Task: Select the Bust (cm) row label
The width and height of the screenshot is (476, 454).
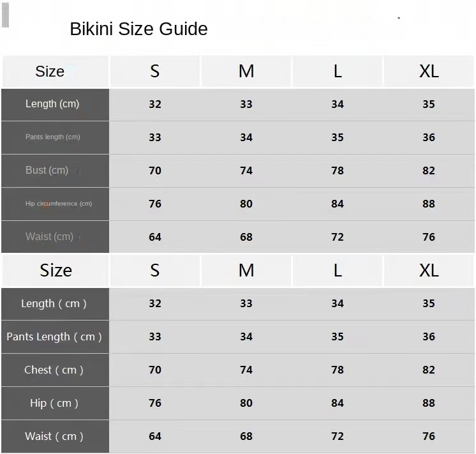Action: tap(47, 170)
